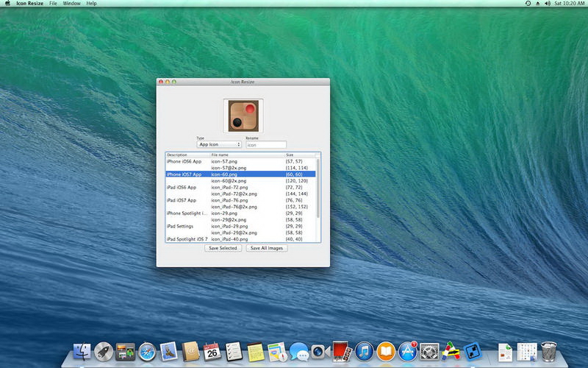Open iBooks from the dock

click(386, 352)
